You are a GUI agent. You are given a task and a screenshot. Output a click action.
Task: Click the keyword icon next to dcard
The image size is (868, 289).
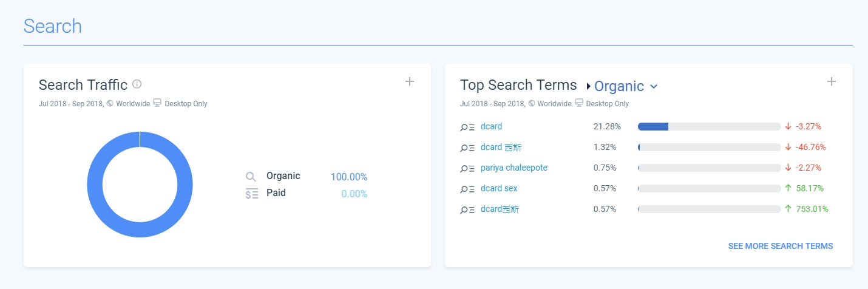467,127
